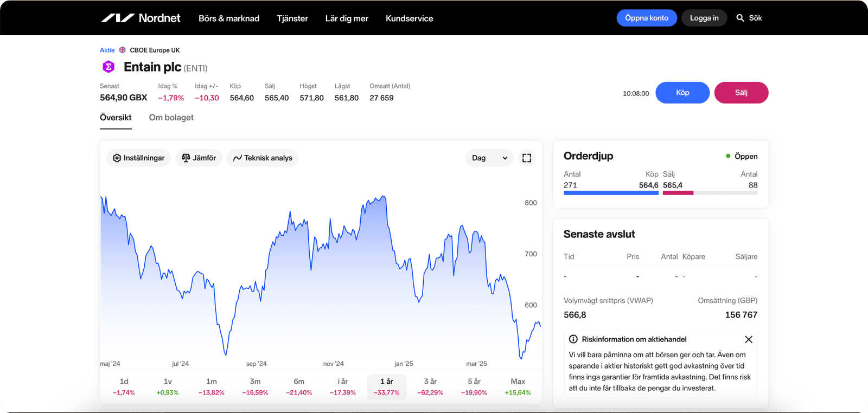868x413 pixels.
Task: Select the 1m chart period
Action: click(x=212, y=386)
